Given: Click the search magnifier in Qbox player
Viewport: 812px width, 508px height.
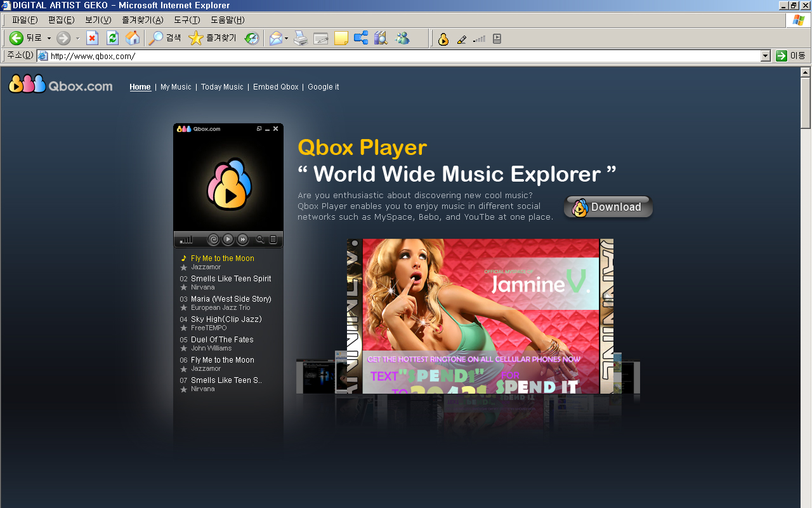Looking at the screenshot, I should coord(259,239).
